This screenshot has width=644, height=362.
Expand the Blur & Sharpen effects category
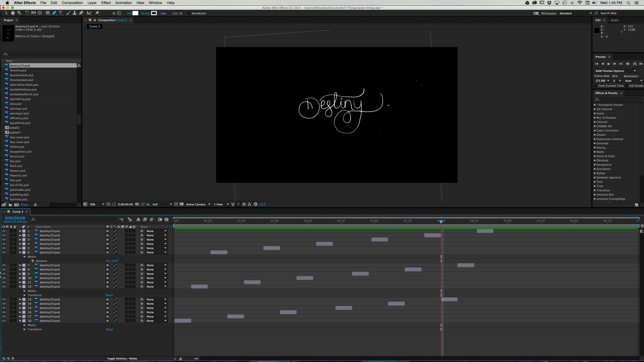595,118
